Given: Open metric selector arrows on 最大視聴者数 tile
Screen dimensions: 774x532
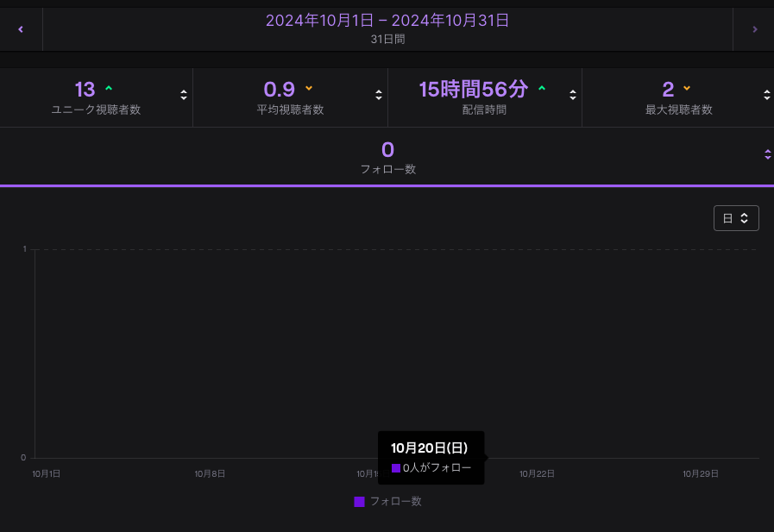Looking at the screenshot, I should [767, 95].
